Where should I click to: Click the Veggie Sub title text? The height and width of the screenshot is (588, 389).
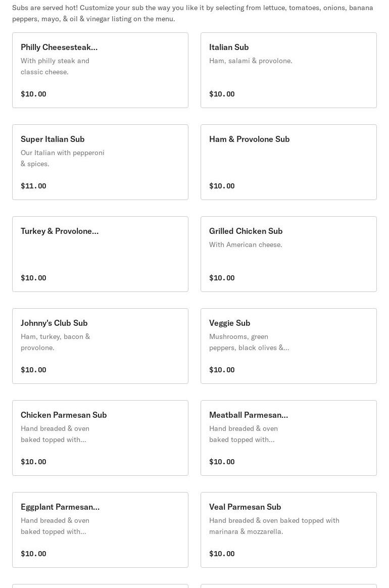point(229,323)
